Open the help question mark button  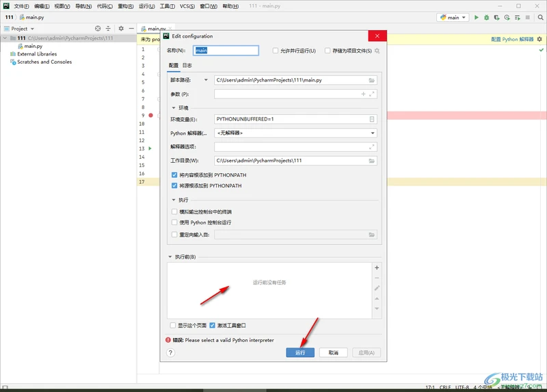pyautogui.click(x=170, y=352)
